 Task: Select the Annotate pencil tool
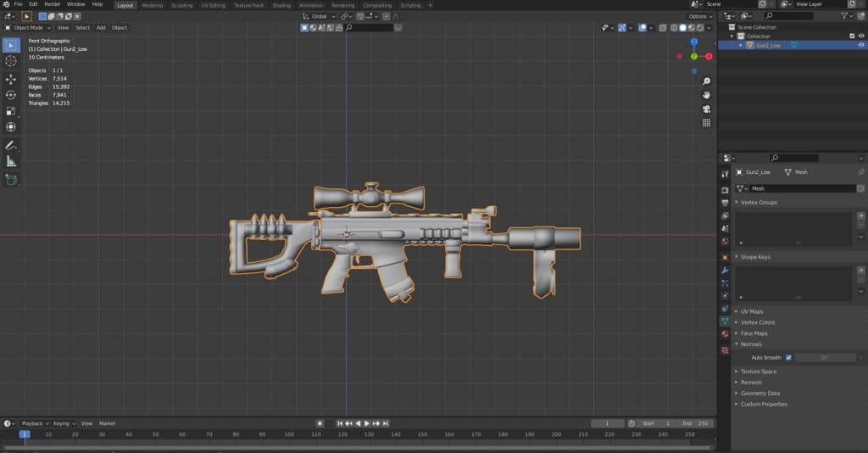(x=11, y=145)
